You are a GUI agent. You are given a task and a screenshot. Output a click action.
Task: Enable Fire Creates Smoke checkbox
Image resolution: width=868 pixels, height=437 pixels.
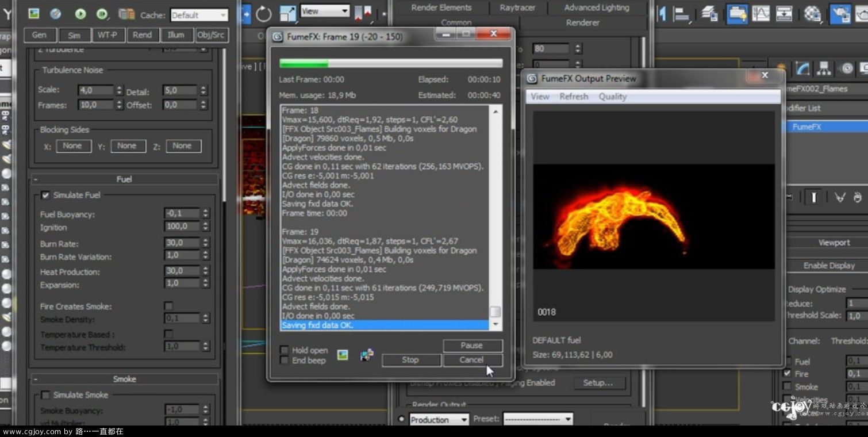click(x=168, y=306)
